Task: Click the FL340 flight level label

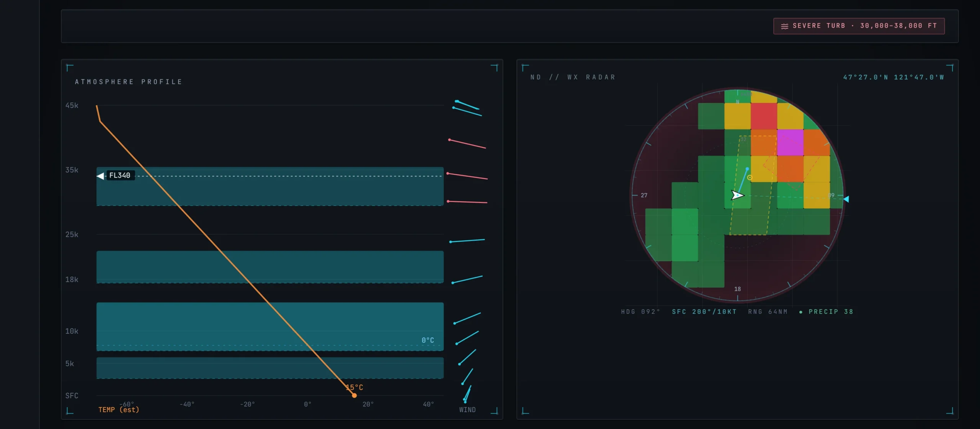Action: [x=120, y=175]
